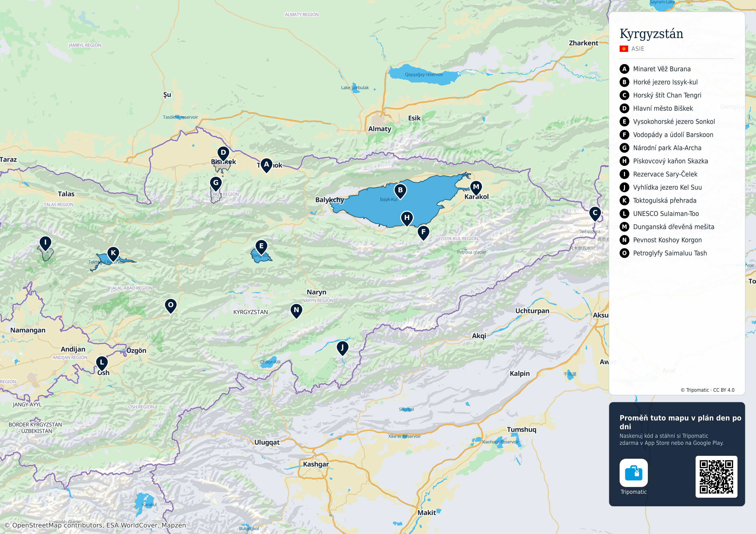Open Hlavní město Biškek legend item

click(656, 108)
